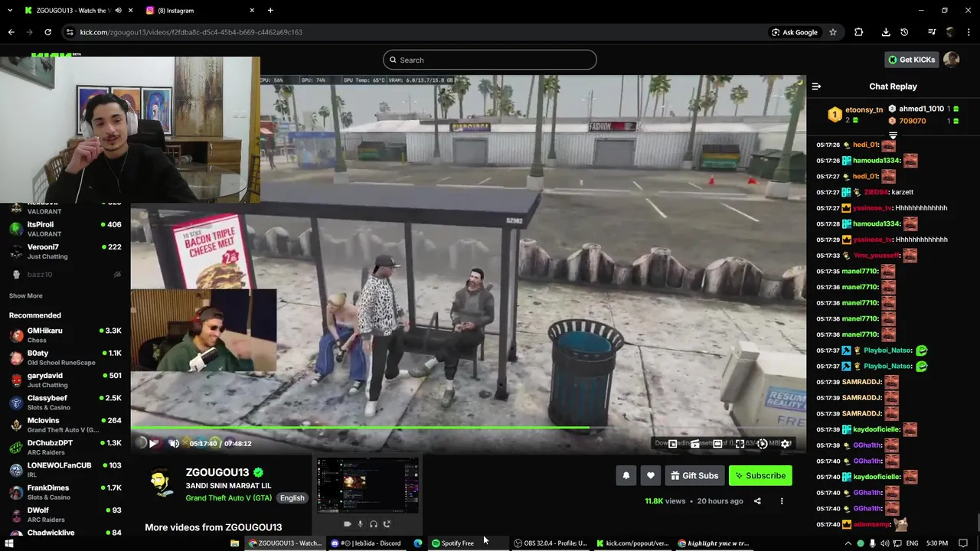Mute the Kick tab via speaker icon
The image size is (980, 551).
click(118, 11)
